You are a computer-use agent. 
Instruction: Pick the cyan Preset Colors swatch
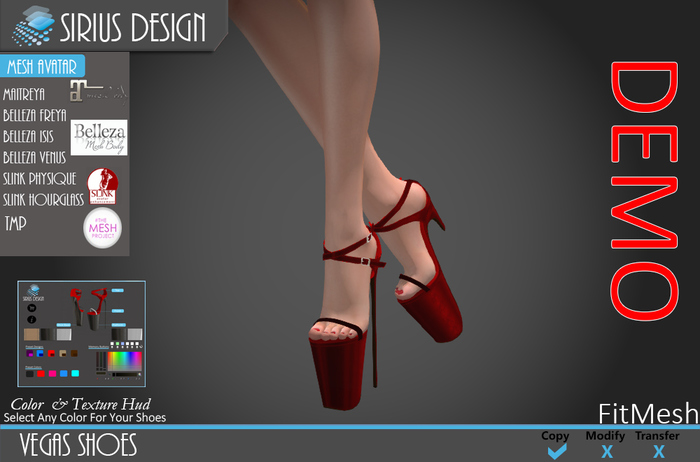75,374
